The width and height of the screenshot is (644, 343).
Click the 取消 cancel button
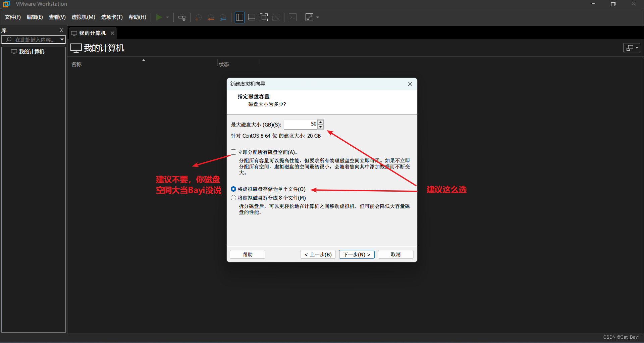[x=396, y=254]
